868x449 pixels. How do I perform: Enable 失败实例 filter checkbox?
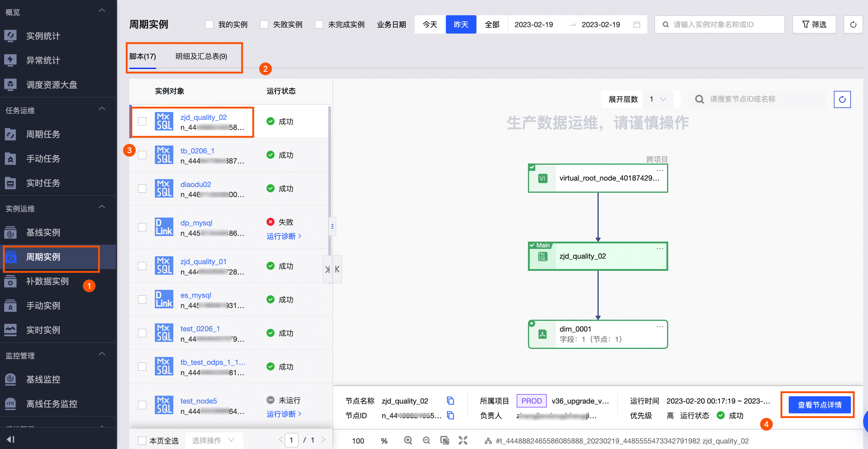(x=264, y=25)
